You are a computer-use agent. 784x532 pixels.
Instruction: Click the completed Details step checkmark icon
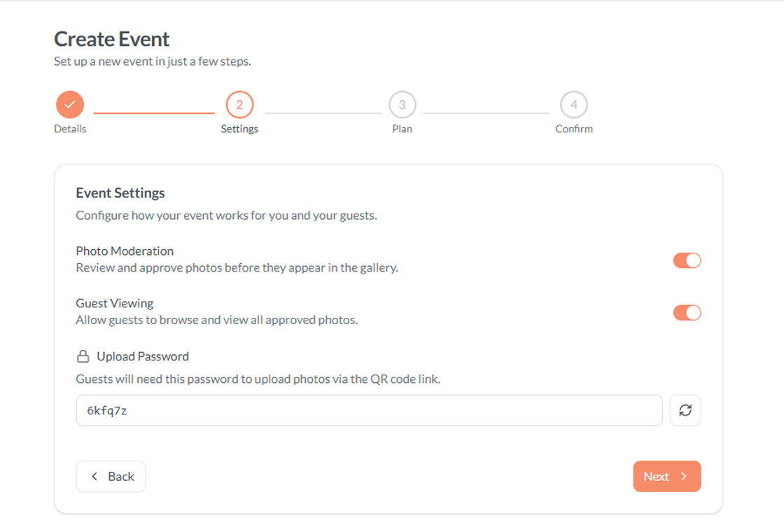(x=69, y=104)
